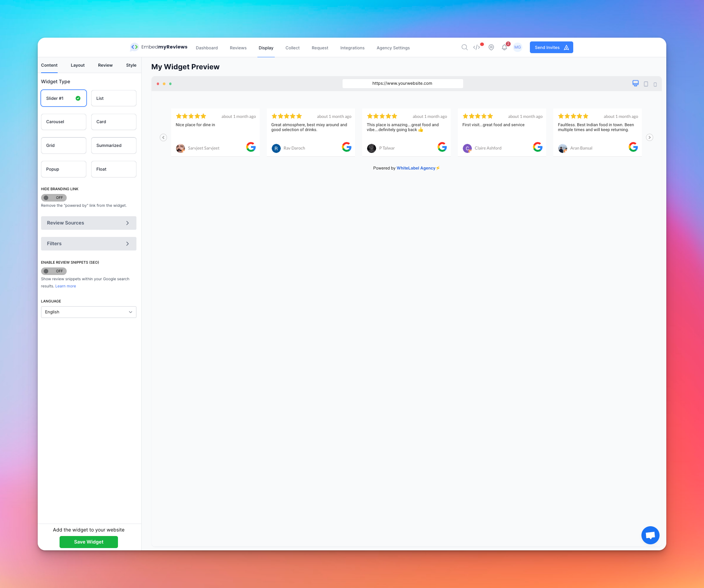This screenshot has width=704, height=588.
Task: Select the Popup widget type
Action: [64, 169]
